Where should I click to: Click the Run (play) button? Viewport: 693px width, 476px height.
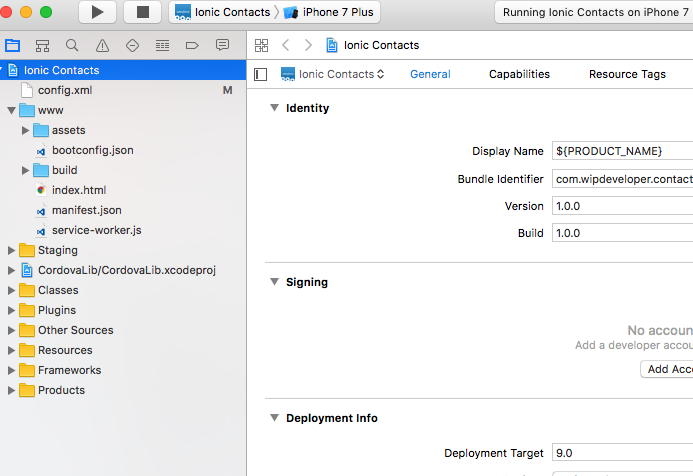(97, 12)
